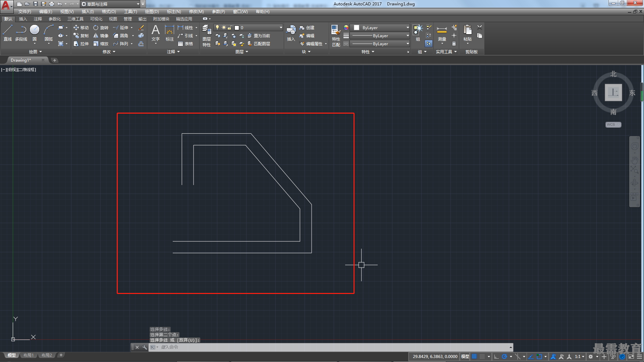Viewport: 644px width, 362px height.
Task: Switch to the 输出 ribbon tab
Action: coord(142,19)
